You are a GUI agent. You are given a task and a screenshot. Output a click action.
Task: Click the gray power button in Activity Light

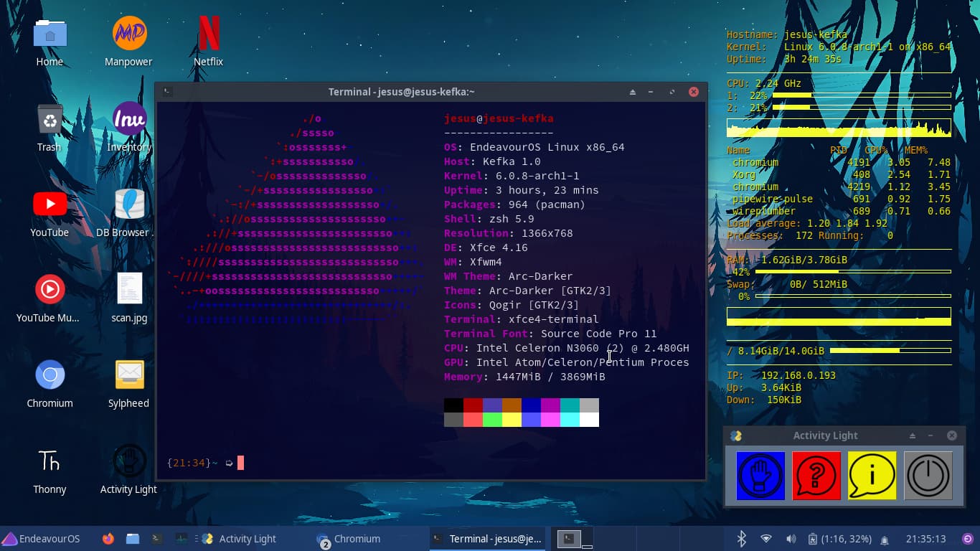click(x=928, y=476)
